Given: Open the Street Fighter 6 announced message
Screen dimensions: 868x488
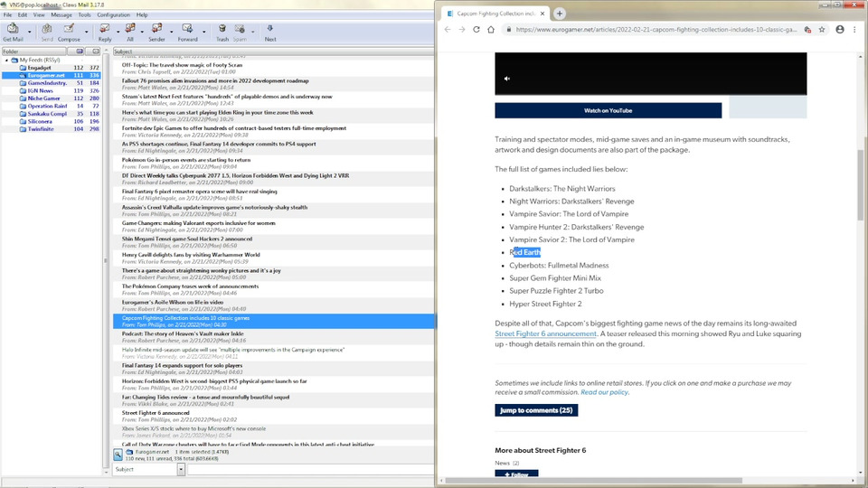Looking at the screenshot, I should pos(273,416).
